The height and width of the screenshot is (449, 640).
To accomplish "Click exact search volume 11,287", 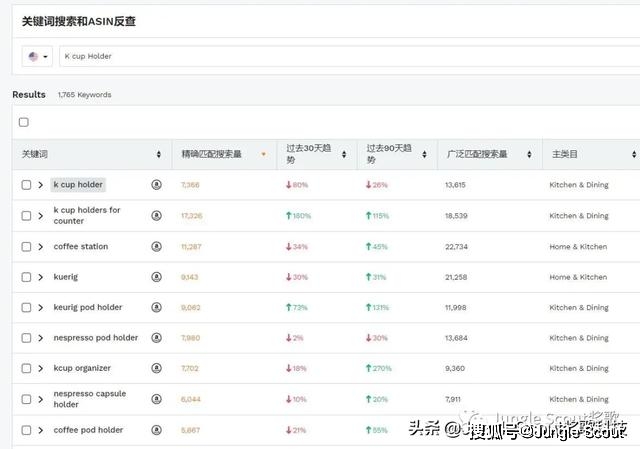I will tap(191, 247).
